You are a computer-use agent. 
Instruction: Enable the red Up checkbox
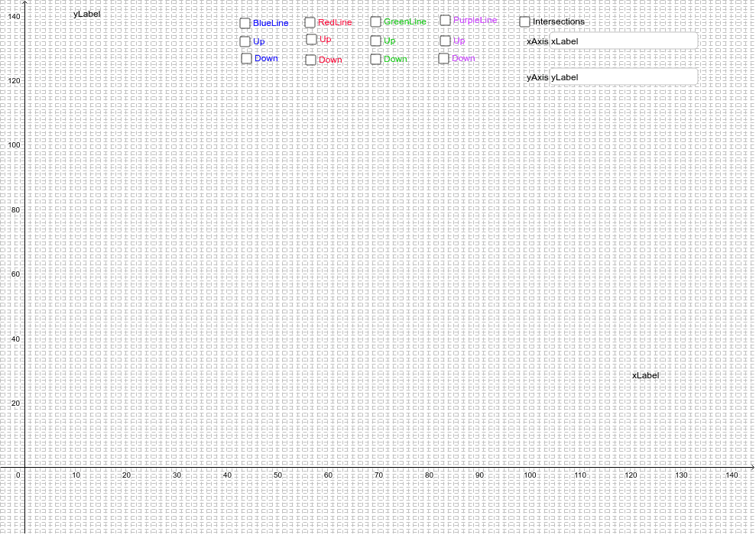pyautogui.click(x=311, y=39)
